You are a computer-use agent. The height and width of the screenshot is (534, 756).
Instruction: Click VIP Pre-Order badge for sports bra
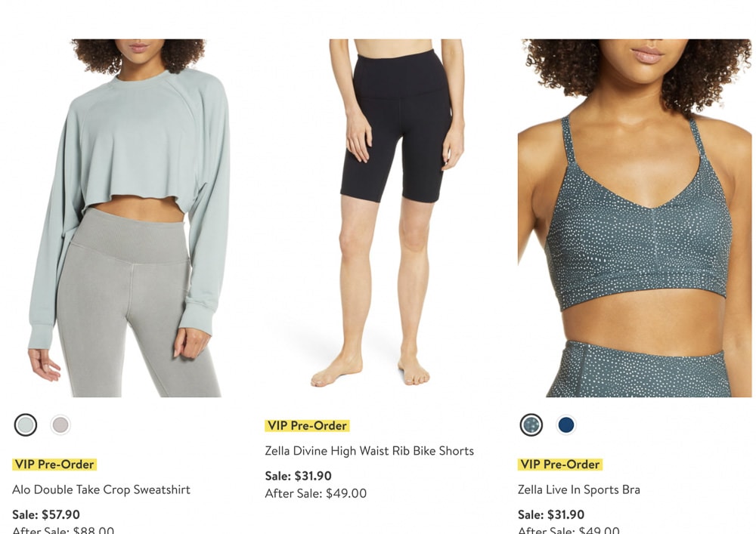coord(560,465)
